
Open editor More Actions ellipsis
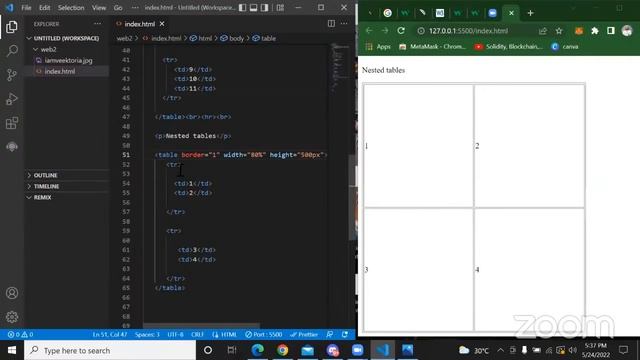click(x=344, y=24)
